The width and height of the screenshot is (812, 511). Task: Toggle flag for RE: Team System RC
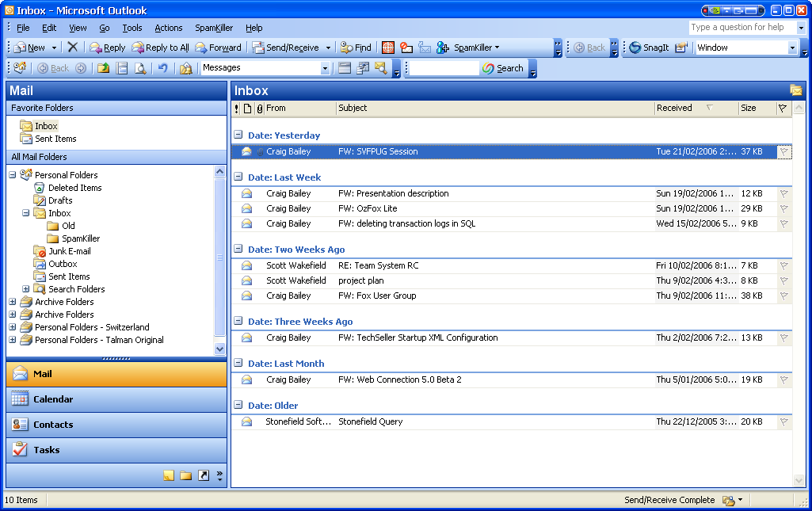click(x=783, y=265)
